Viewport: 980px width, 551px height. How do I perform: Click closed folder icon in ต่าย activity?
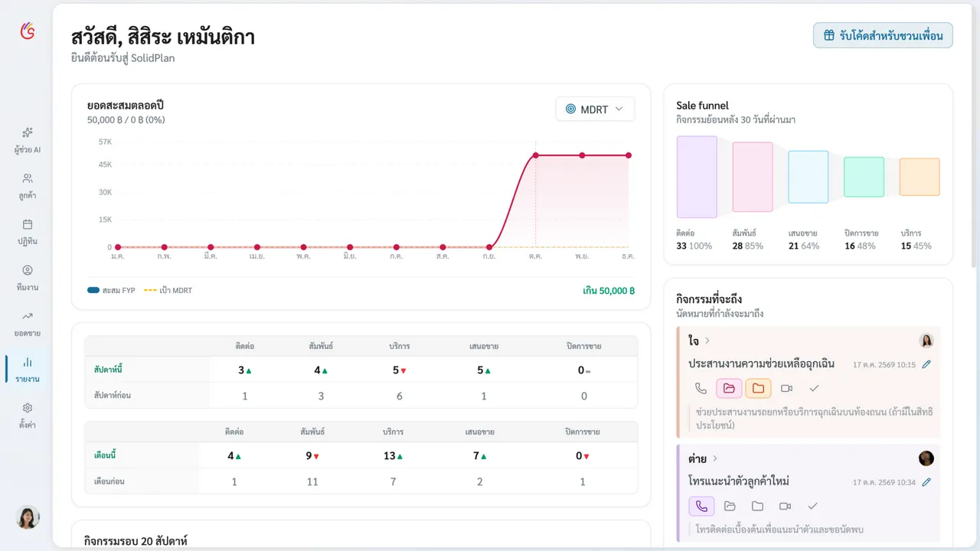pos(757,507)
